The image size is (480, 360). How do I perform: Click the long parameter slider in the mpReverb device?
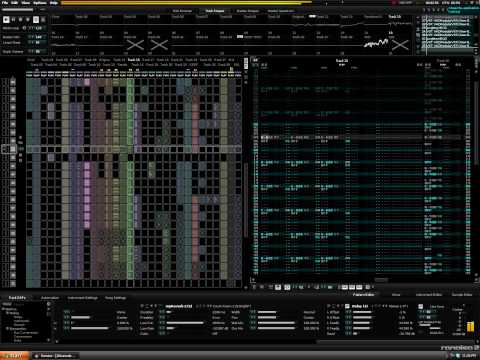[185, 323]
